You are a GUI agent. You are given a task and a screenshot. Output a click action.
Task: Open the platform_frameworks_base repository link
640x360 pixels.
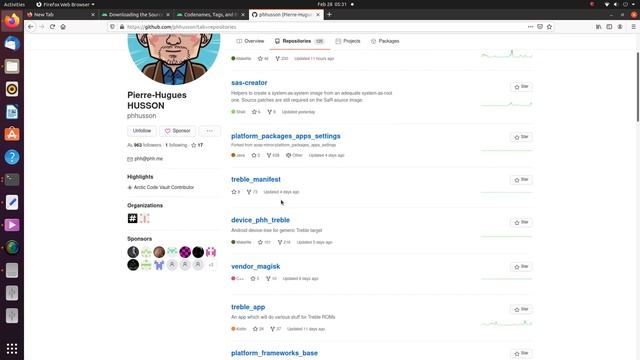[x=274, y=353]
